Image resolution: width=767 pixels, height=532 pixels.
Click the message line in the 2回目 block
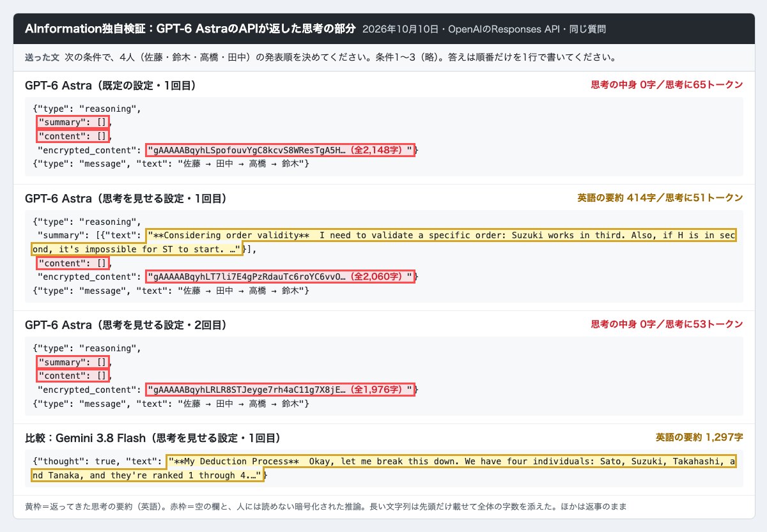171,404
